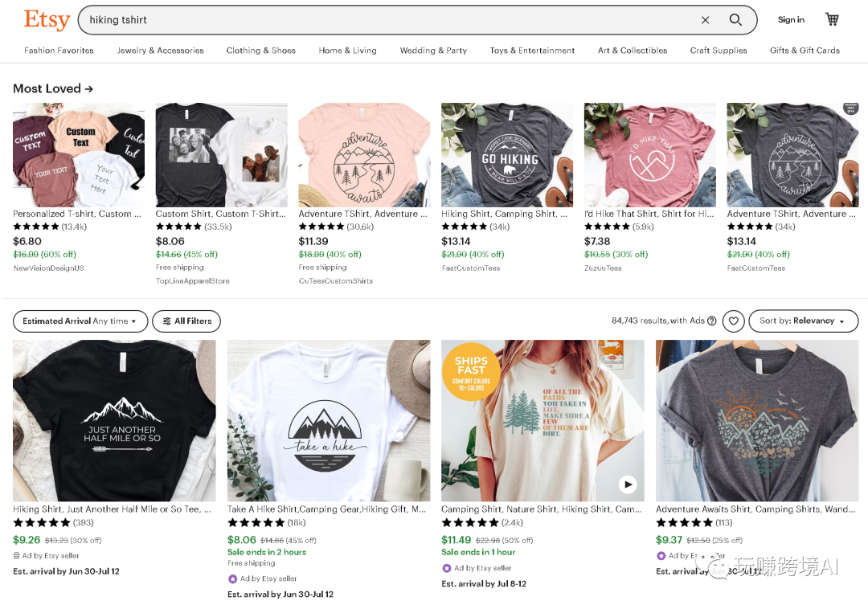Open the Ads info question mark
Image resolution: width=868 pixels, height=605 pixels.
click(x=712, y=321)
